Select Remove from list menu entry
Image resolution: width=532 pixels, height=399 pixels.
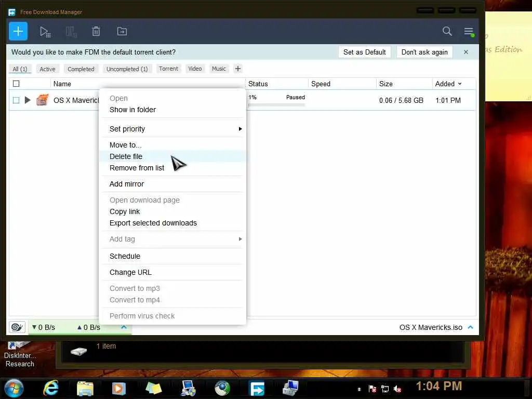tap(172, 168)
